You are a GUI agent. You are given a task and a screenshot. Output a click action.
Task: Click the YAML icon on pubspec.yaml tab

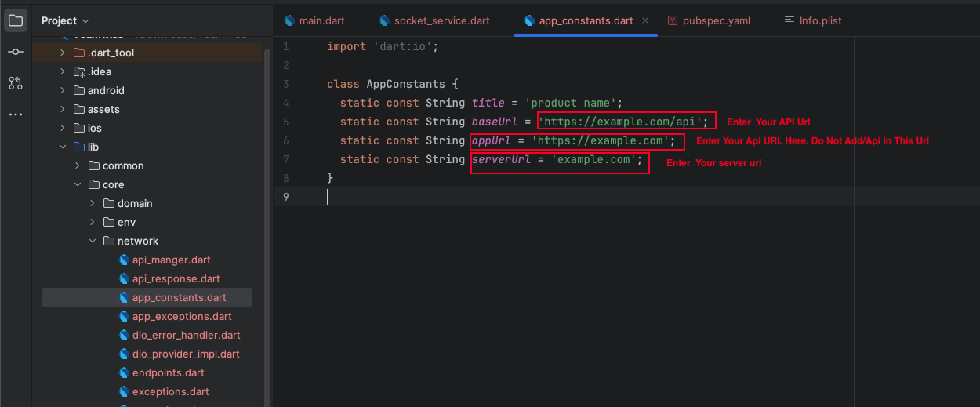click(x=673, y=20)
